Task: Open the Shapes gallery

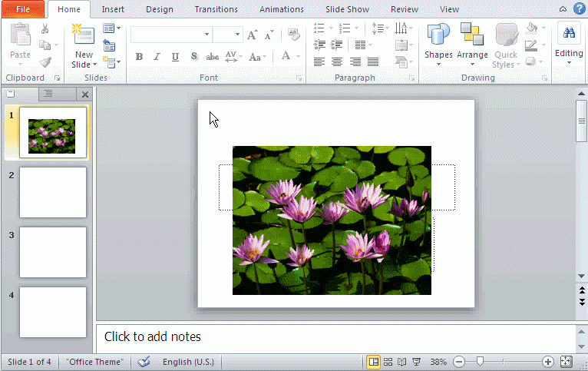Action: [438, 45]
